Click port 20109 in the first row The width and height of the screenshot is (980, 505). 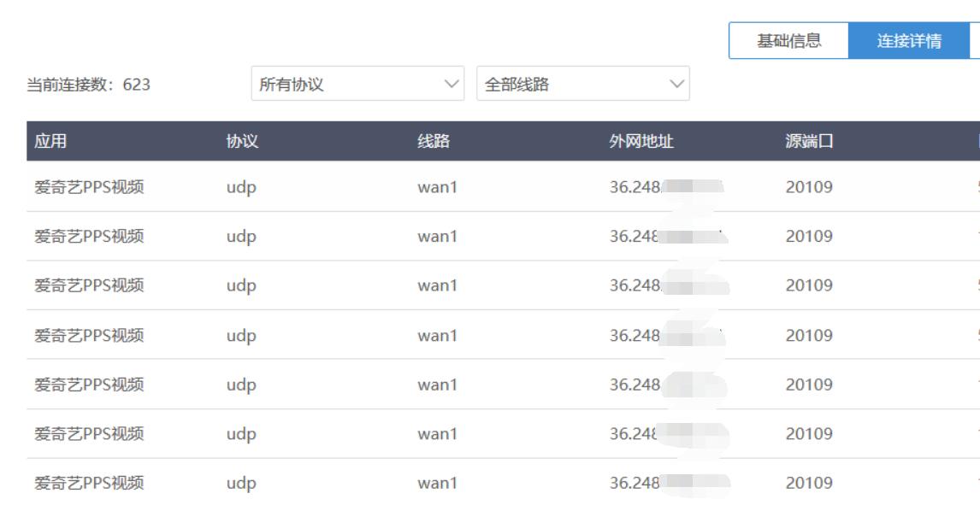coord(809,187)
